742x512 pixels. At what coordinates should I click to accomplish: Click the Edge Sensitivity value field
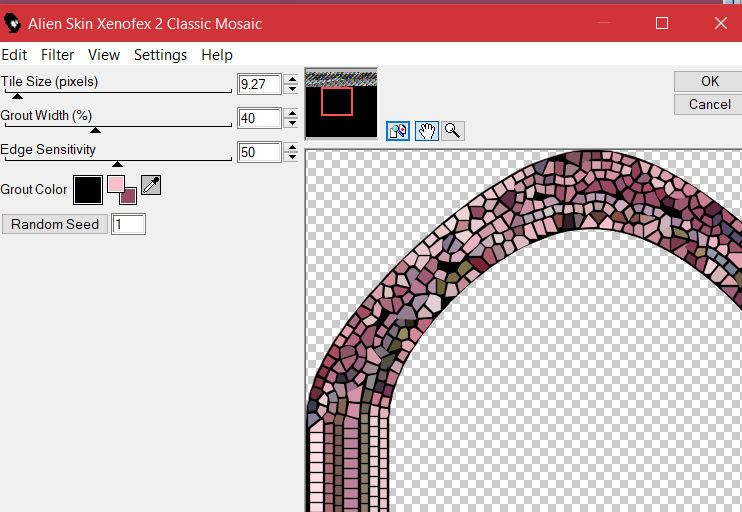[x=259, y=152]
